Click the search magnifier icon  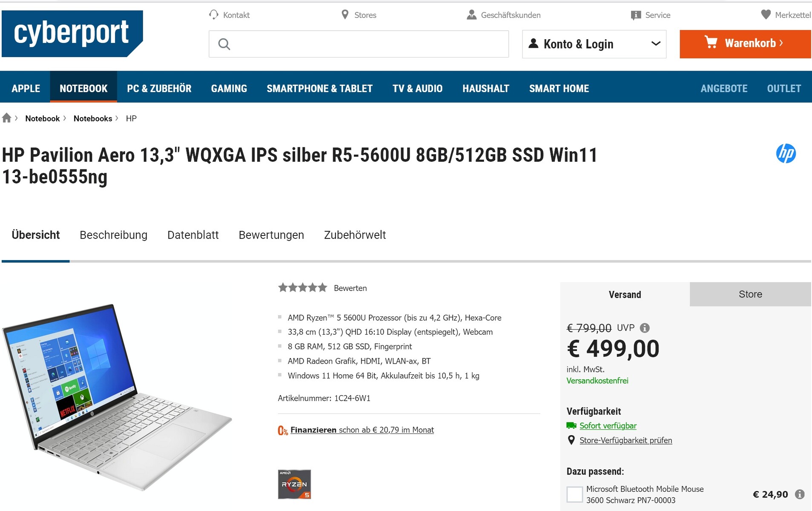(x=224, y=44)
